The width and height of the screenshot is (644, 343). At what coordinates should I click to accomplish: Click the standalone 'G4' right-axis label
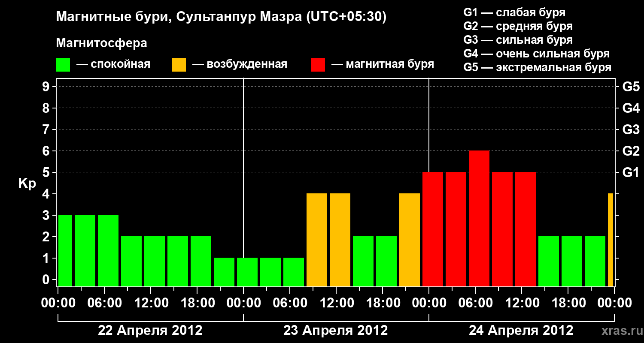coord(631,108)
